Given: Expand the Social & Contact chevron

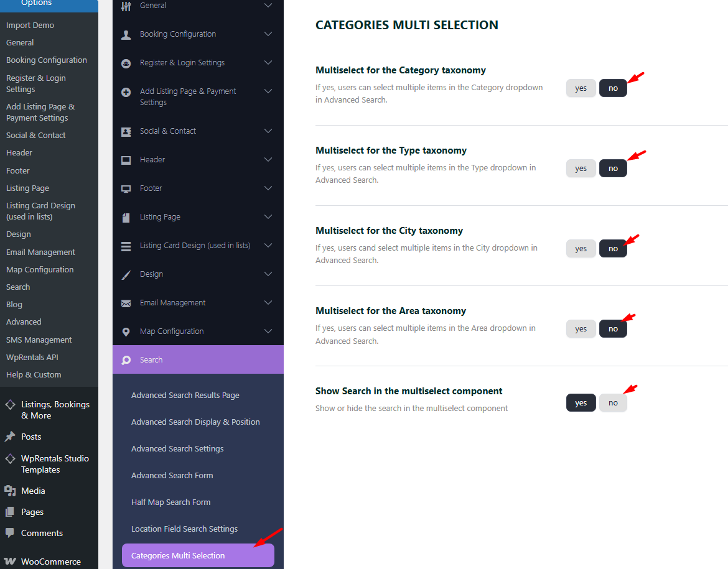Looking at the screenshot, I should coord(268,131).
